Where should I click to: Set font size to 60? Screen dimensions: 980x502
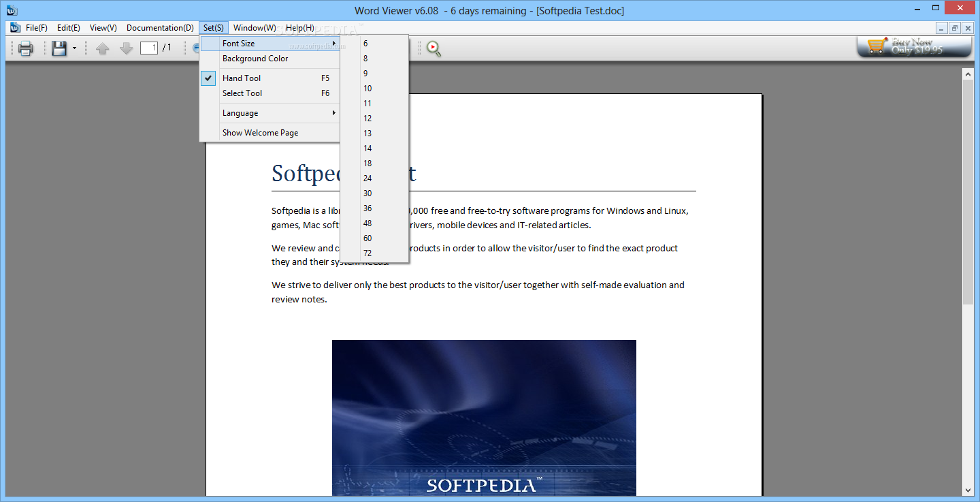[x=374, y=238]
